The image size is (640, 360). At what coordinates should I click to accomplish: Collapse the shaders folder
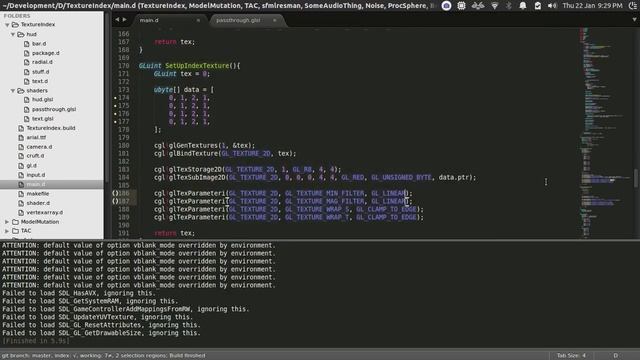click(13, 91)
